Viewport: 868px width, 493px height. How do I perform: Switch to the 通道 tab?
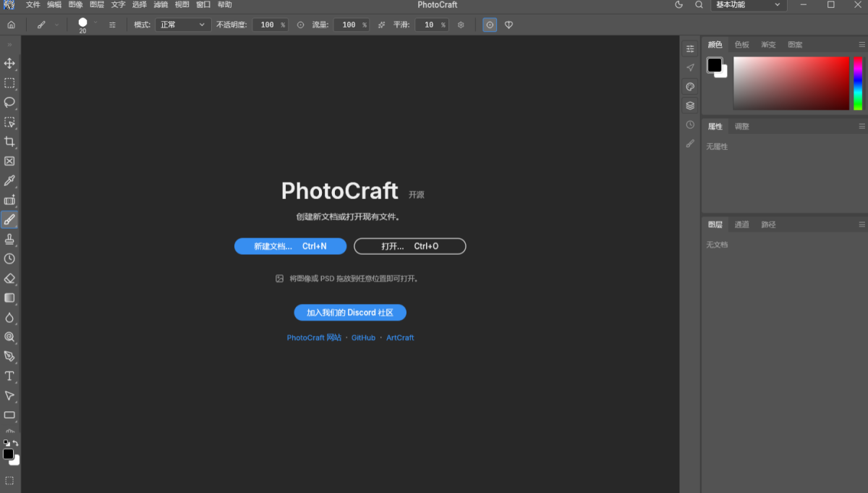[x=742, y=224]
